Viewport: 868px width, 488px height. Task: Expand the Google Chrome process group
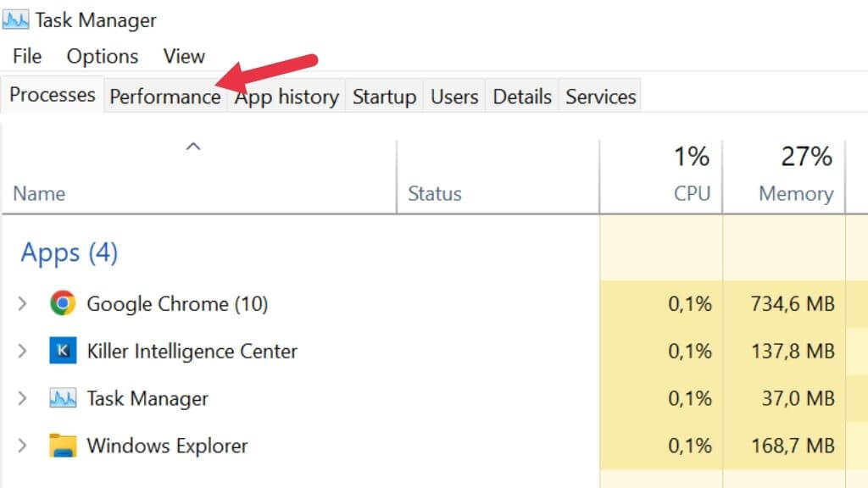23,303
